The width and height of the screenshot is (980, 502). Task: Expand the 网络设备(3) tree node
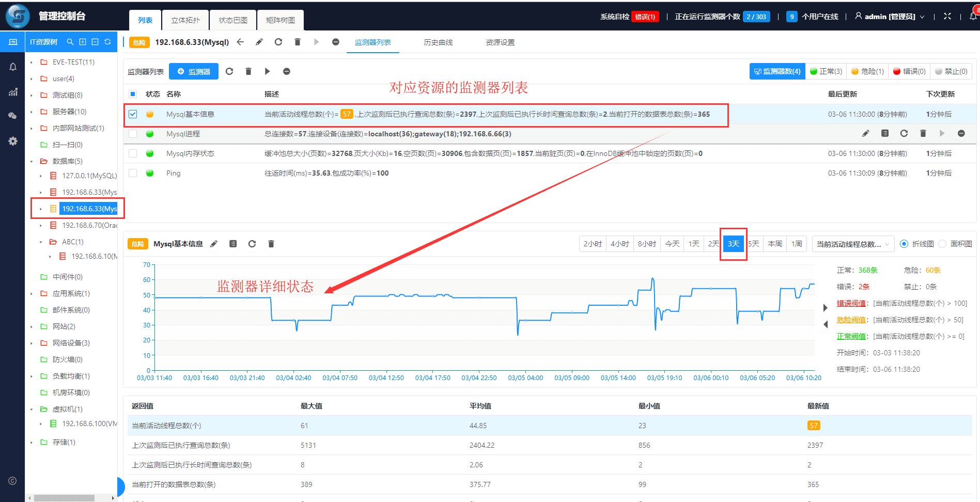click(x=32, y=343)
